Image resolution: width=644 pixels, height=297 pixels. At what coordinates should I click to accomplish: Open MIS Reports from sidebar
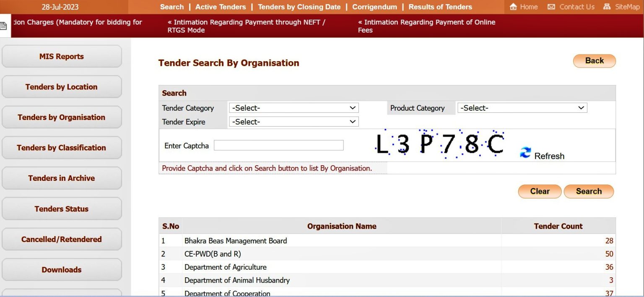(62, 57)
